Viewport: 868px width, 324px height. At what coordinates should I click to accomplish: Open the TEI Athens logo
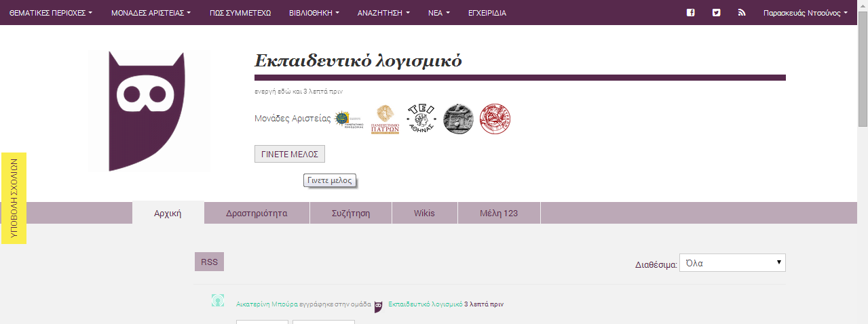(x=421, y=119)
